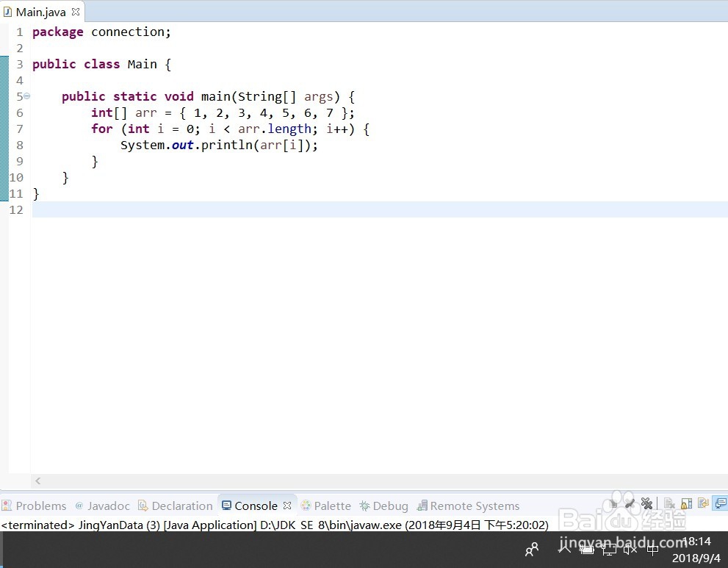Click Remove All Terminated Launches icon
Viewport: 728px width, 568px height.
[x=646, y=503]
